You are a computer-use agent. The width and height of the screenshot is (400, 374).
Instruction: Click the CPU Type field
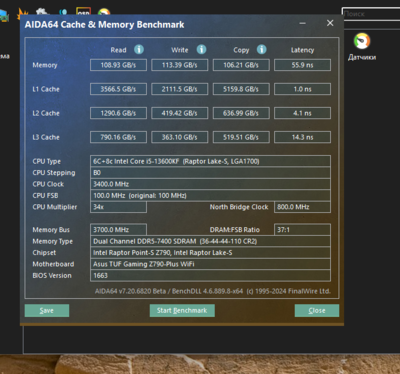click(210, 161)
